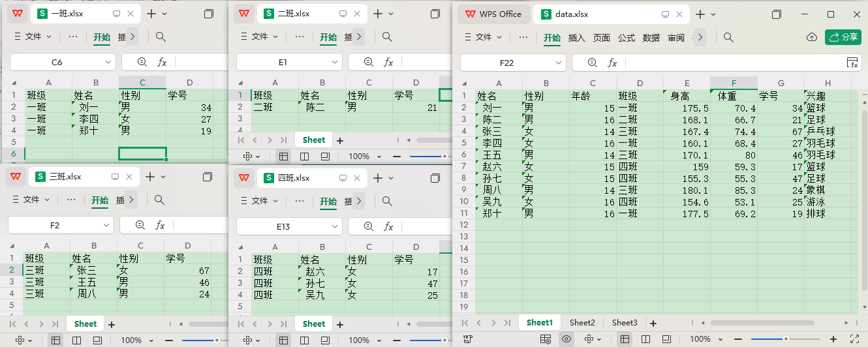Click the WPS Office home tab
The height and width of the screenshot is (347, 868).
click(x=495, y=14)
